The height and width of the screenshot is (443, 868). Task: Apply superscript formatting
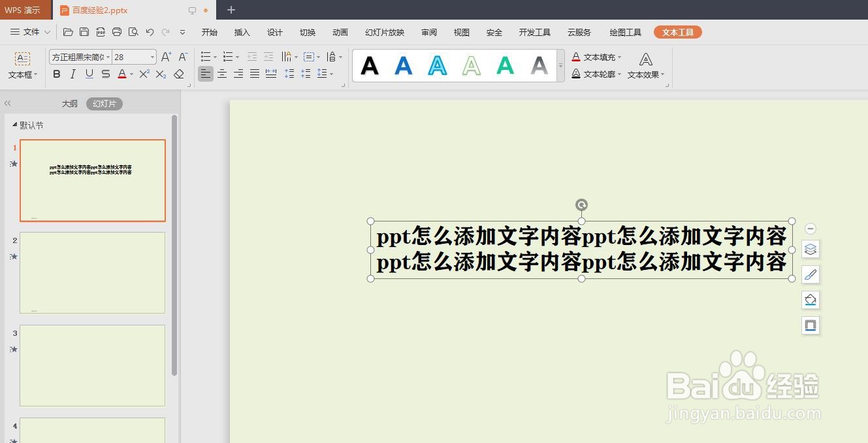click(143, 74)
